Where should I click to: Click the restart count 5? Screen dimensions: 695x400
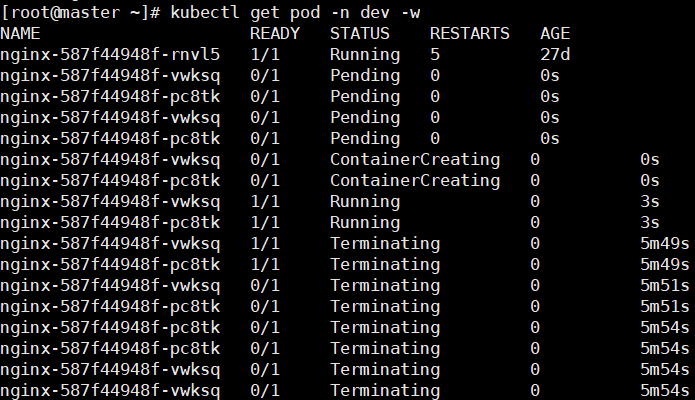click(434, 54)
